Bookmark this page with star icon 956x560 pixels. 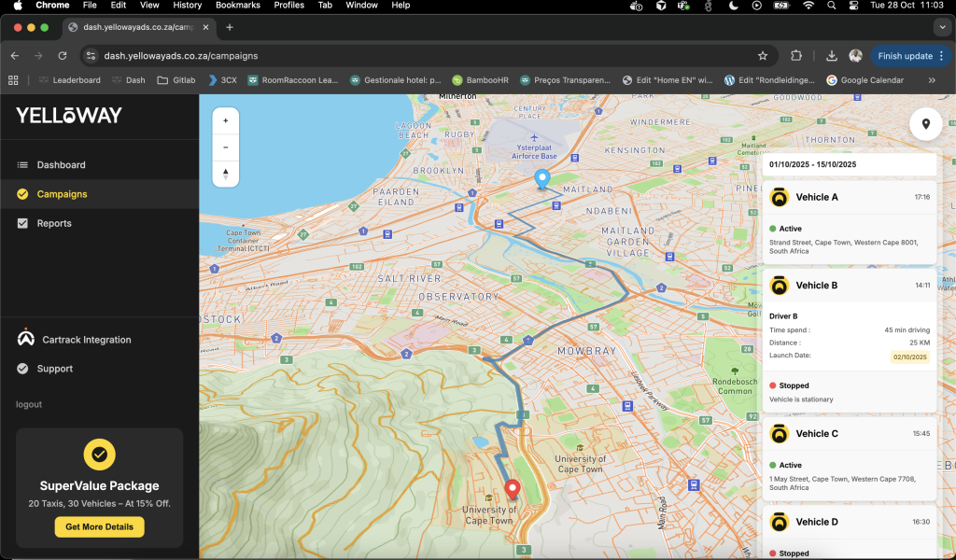(x=763, y=56)
